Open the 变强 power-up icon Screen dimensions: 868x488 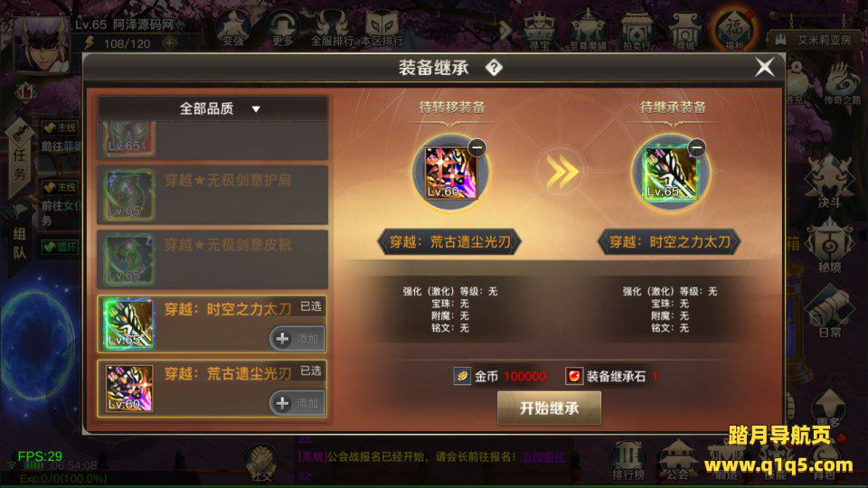[x=232, y=29]
